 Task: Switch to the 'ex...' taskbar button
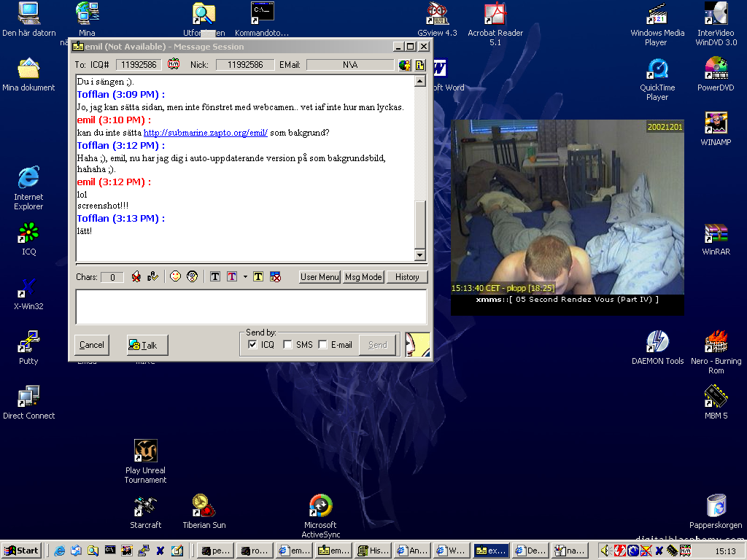(491, 551)
